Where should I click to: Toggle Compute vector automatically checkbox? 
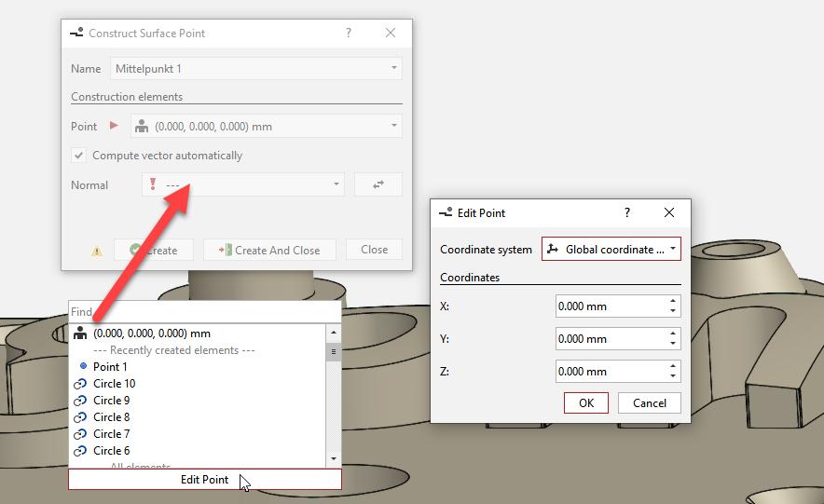click(x=78, y=156)
